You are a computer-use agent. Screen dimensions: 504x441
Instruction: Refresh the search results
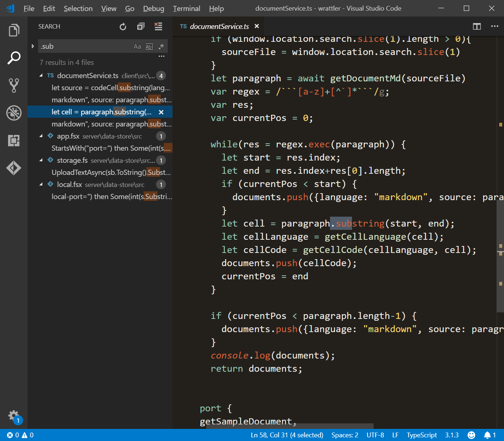(x=123, y=26)
